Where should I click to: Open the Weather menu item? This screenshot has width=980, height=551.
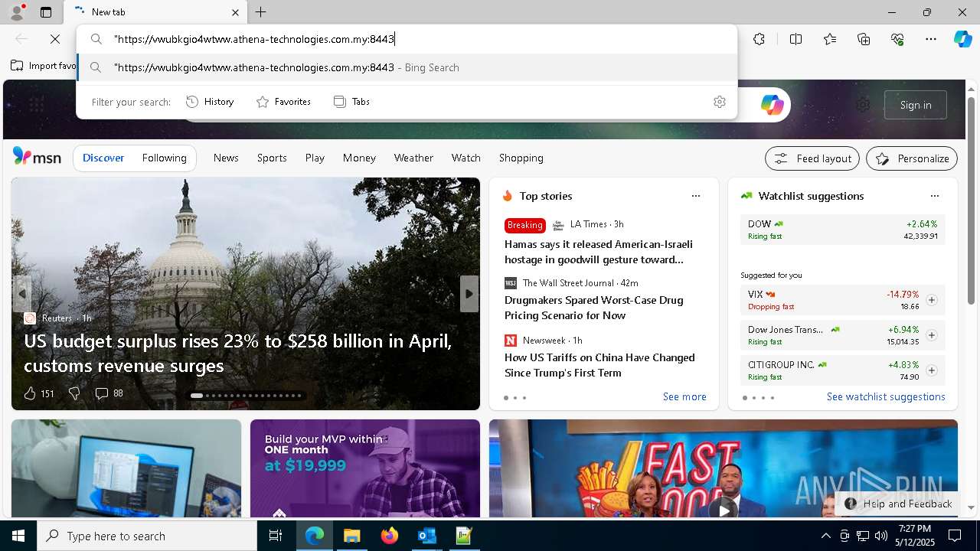click(413, 158)
